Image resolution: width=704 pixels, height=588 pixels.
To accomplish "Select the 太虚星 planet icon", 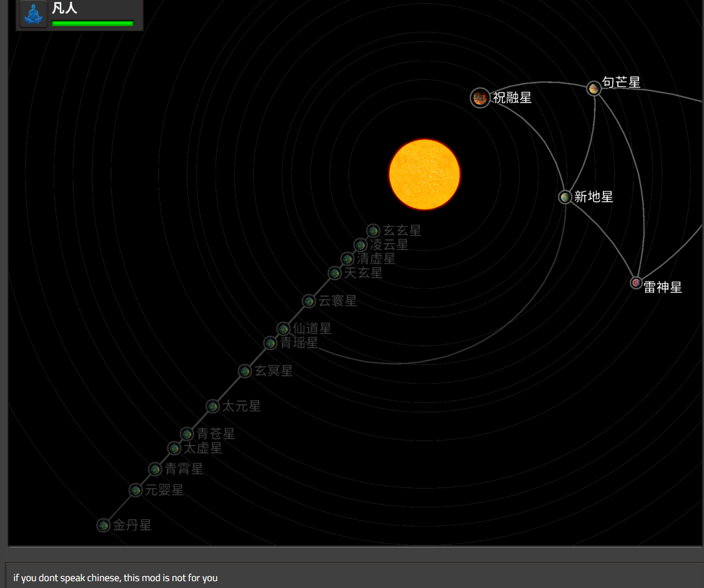I will [x=174, y=448].
